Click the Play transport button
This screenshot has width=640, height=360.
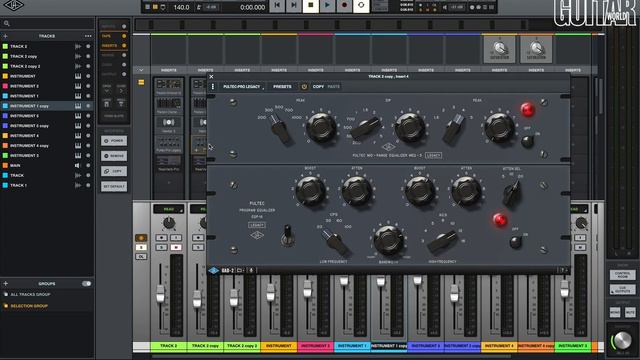point(327,5)
